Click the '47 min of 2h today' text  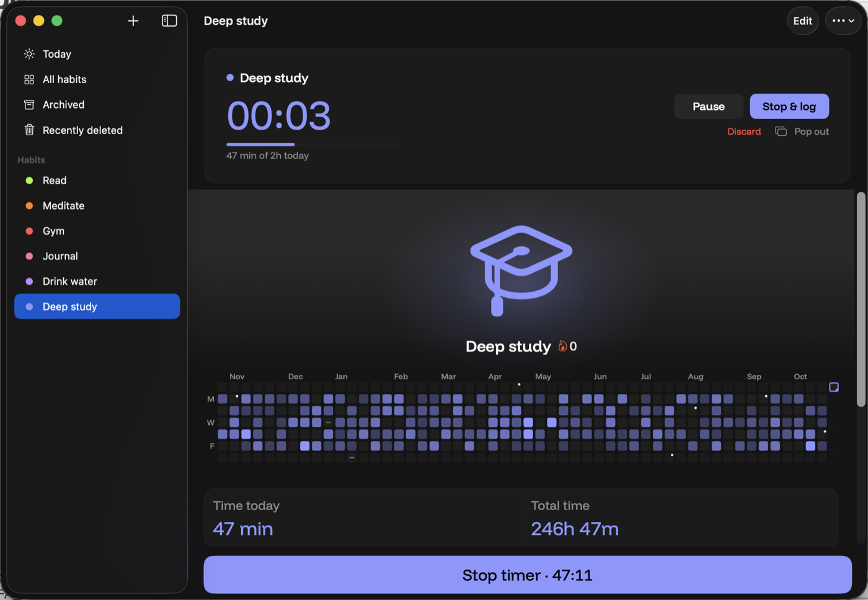pos(268,156)
